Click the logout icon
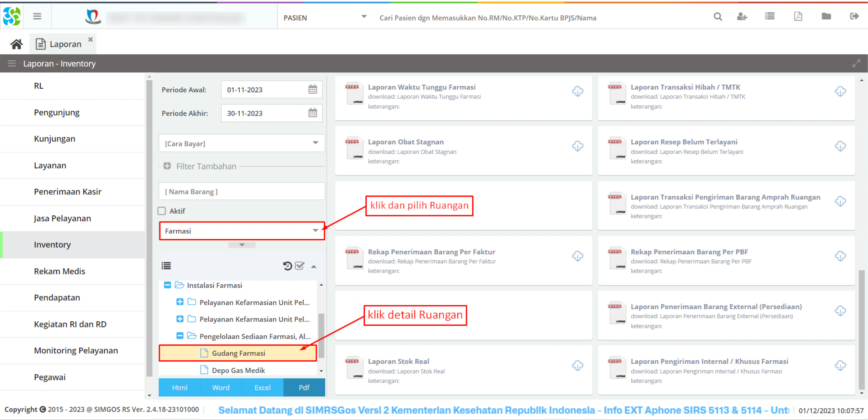This screenshot has height=420, width=868. click(854, 16)
